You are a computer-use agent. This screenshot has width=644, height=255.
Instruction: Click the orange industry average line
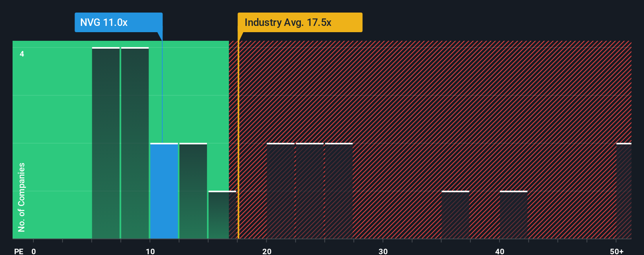pyautogui.click(x=238, y=140)
